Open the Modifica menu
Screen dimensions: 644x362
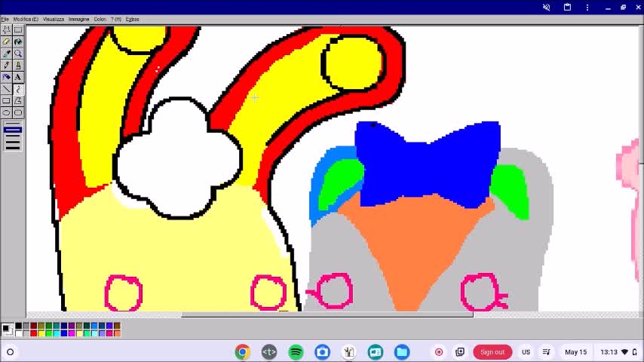click(x=26, y=19)
